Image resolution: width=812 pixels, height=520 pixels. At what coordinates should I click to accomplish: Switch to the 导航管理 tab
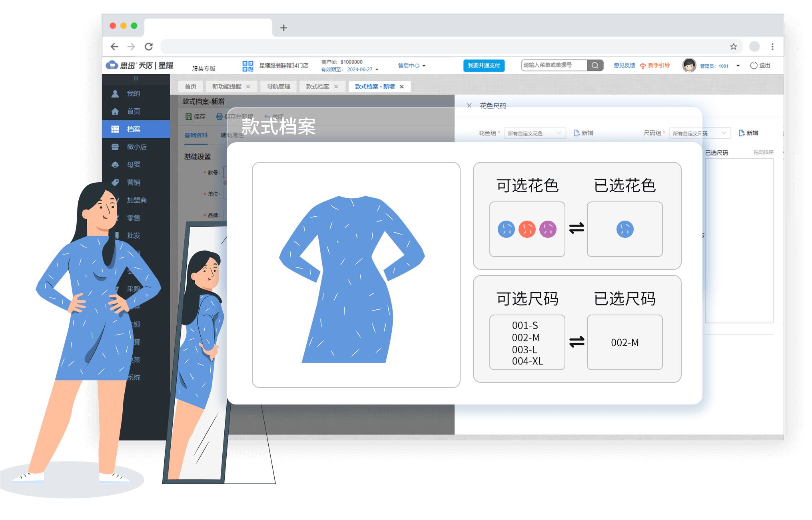tap(278, 87)
